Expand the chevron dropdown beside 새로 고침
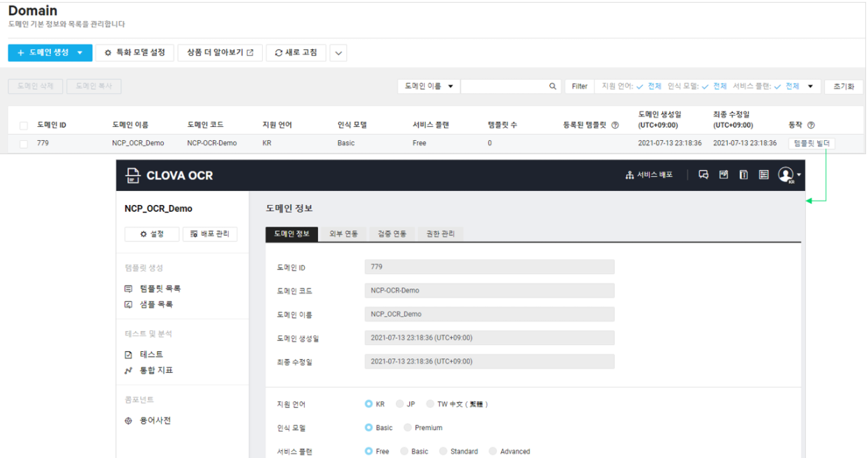868x458 pixels. click(x=339, y=52)
